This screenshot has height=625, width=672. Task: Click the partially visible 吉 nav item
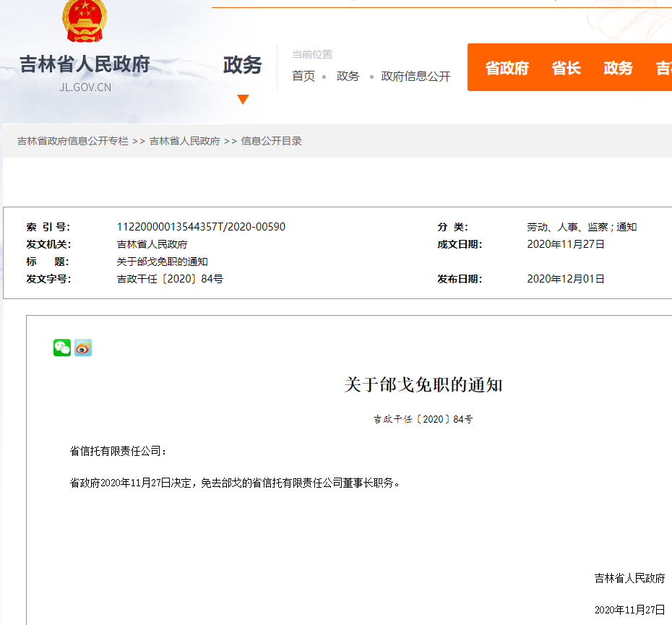(x=663, y=69)
